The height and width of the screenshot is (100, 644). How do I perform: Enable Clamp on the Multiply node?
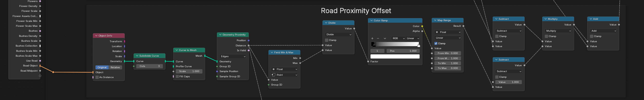point(546,36)
